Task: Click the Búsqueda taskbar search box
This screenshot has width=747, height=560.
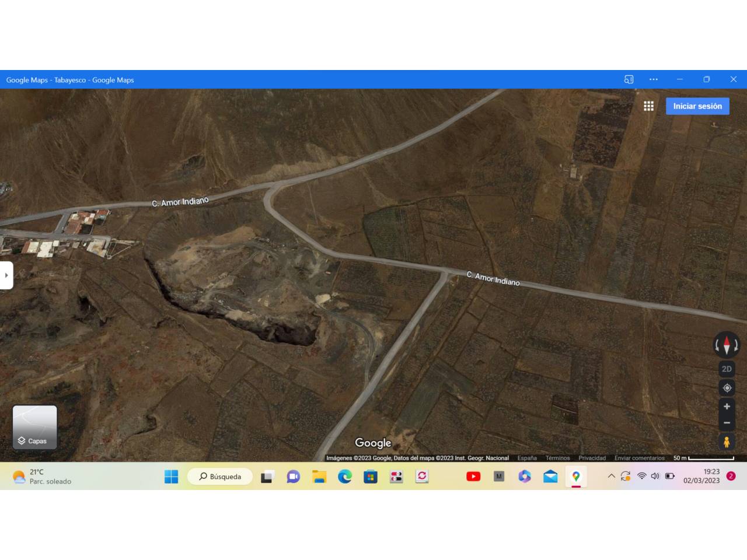Action: (x=220, y=477)
